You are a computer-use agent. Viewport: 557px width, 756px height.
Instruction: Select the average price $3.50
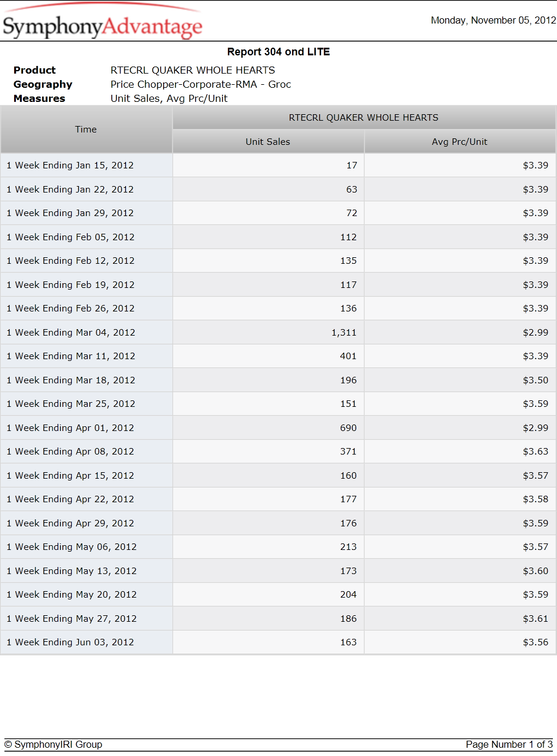[536, 380]
